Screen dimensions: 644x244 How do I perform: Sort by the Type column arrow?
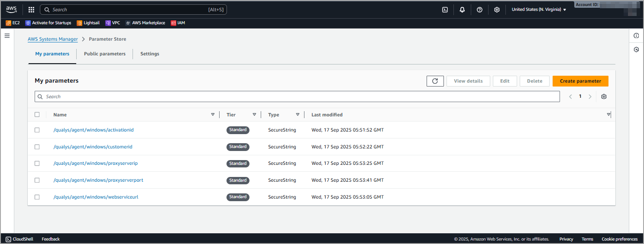pyautogui.click(x=298, y=115)
